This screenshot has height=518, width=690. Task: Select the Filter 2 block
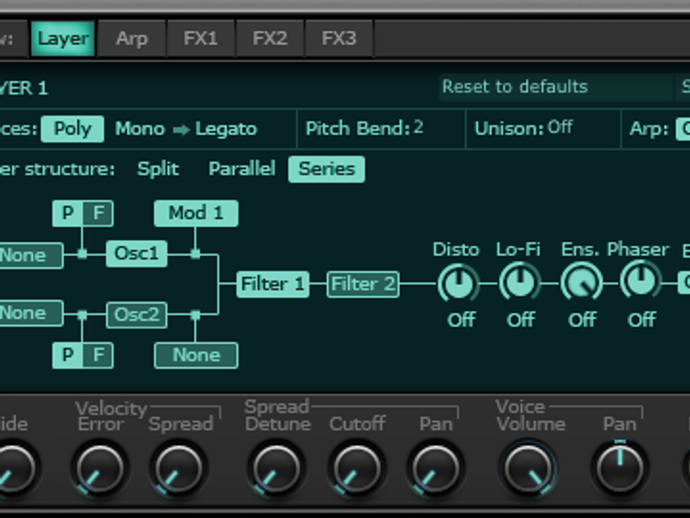[363, 284]
